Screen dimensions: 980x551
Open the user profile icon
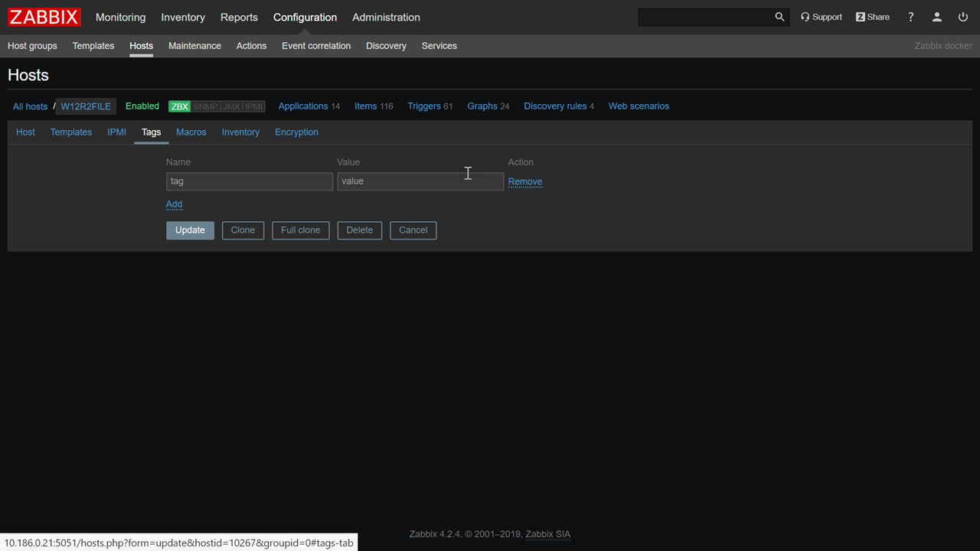[936, 17]
